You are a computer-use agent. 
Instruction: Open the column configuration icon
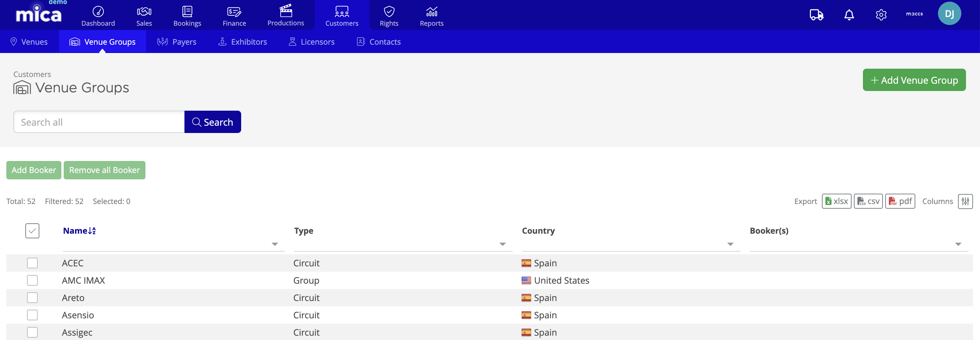point(965,201)
